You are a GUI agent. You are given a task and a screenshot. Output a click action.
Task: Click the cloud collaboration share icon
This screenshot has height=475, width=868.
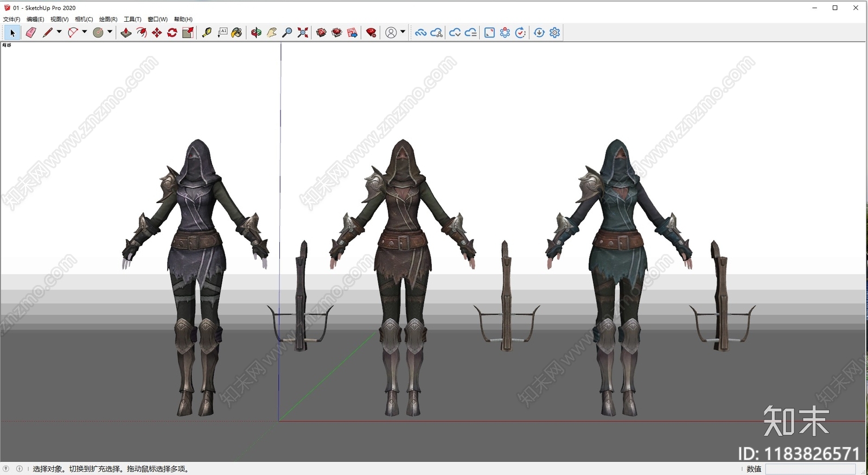tap(436, 33)
